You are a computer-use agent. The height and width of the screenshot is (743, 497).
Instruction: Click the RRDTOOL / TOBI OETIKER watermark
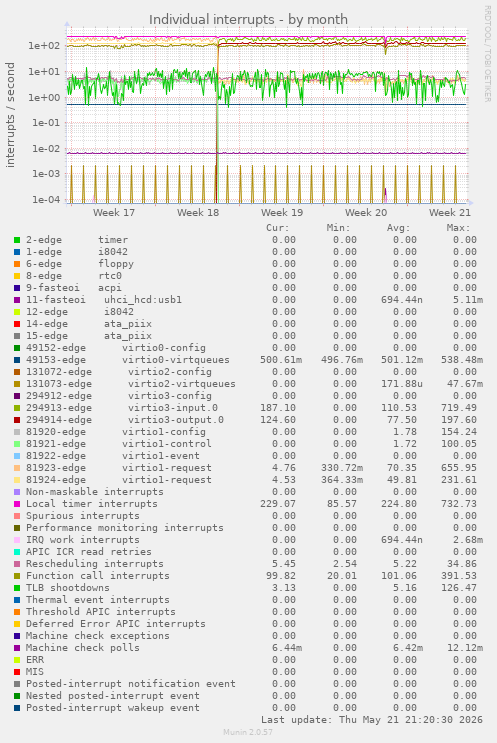[488, 54]
